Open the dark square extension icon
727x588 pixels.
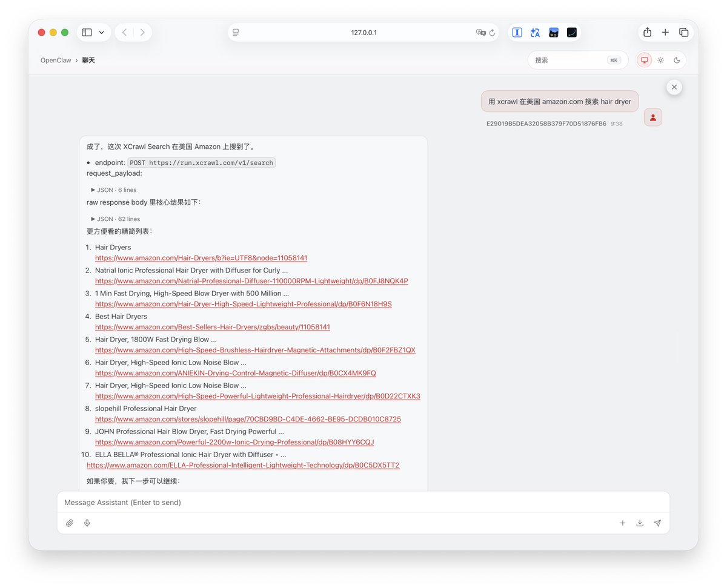pos(571,33)
